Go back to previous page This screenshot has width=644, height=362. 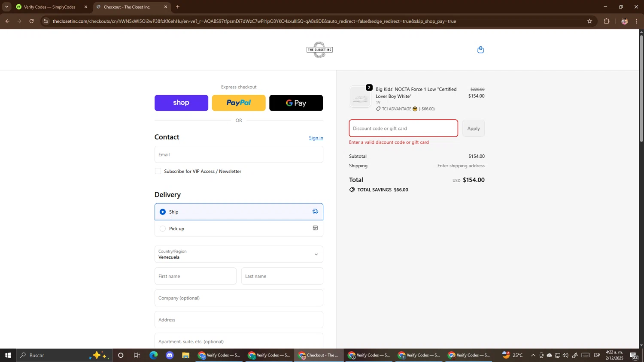click(x=7, y=21)
